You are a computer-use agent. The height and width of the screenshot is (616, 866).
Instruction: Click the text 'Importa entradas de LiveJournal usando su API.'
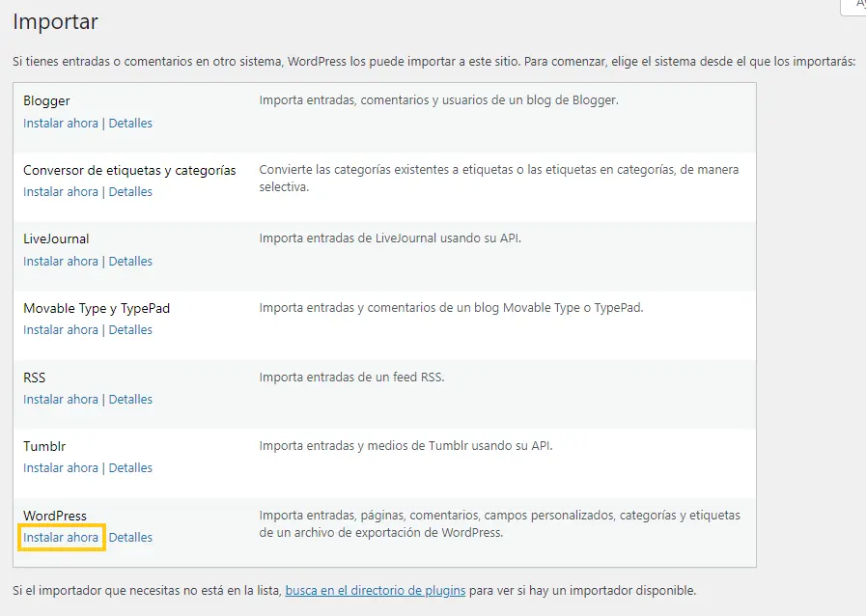click(x=390, y=238)
